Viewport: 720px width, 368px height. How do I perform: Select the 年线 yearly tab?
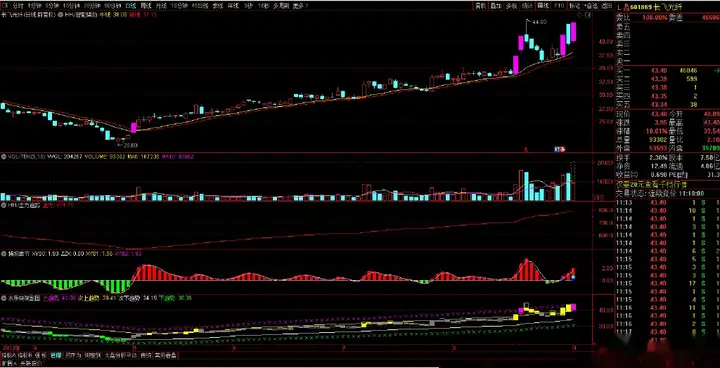coord(232,6)
